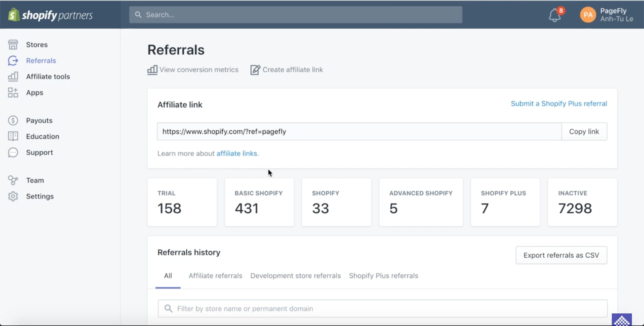This screenshot has height=326, width=644.
Task: Select the All referrals tab
Action: 168,276
